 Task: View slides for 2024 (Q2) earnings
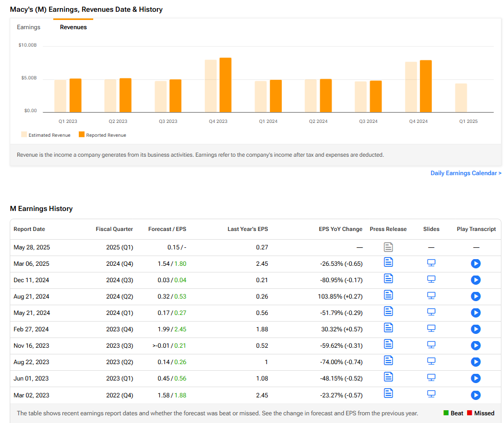[431, 295]
